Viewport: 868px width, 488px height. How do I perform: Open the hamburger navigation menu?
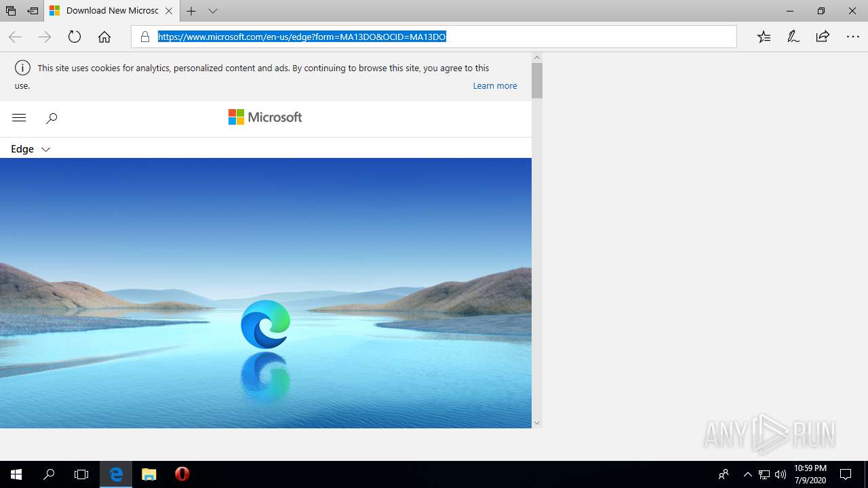pos(19,118)
